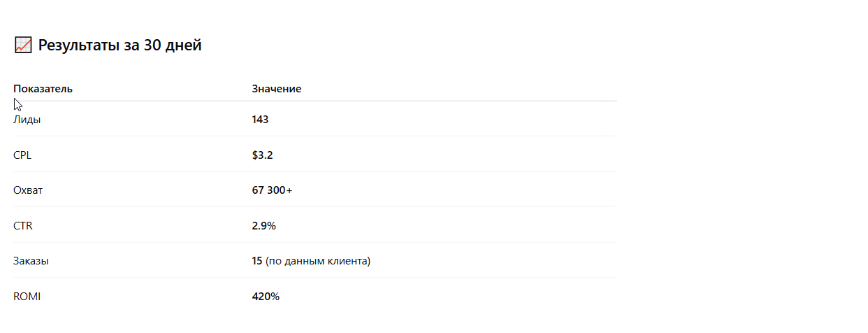
Task: Select the "CPL" row label
Action: coord(22,155)
